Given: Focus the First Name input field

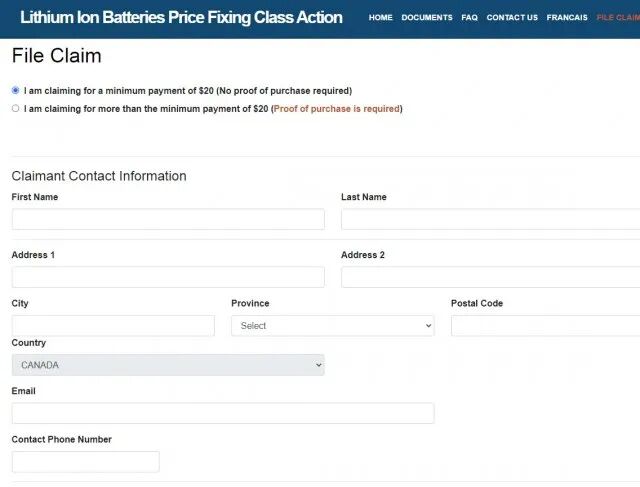Looking at the screenshot, I should (168, 219).
